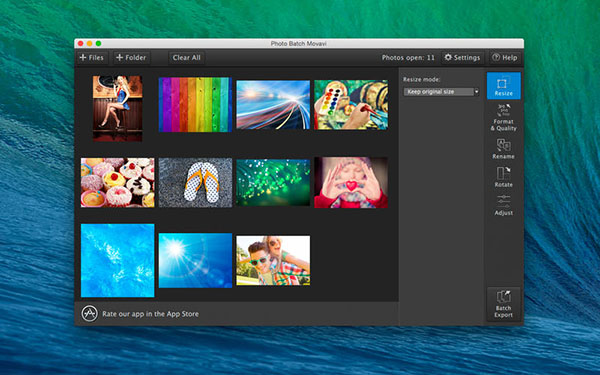Follow the Rate our app link
Image resolution: width=600 pixels, height=375 pixels.
tap(150, 314)
